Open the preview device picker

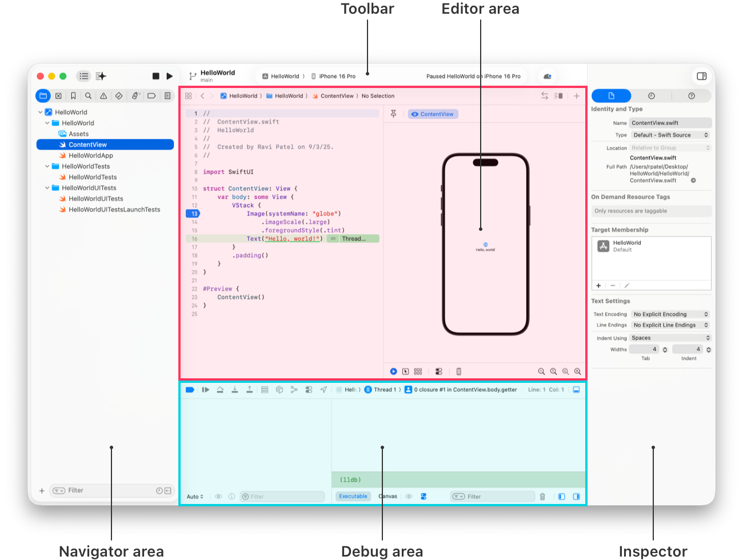point(459,371)
